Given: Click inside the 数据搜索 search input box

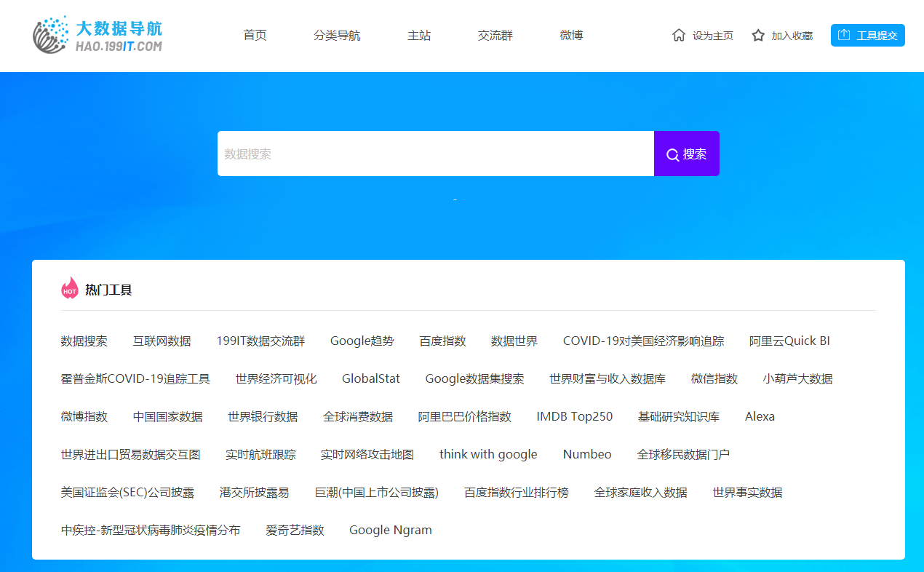Looking at the screenshot, I should pyautogui.click(x=437, y=154).
